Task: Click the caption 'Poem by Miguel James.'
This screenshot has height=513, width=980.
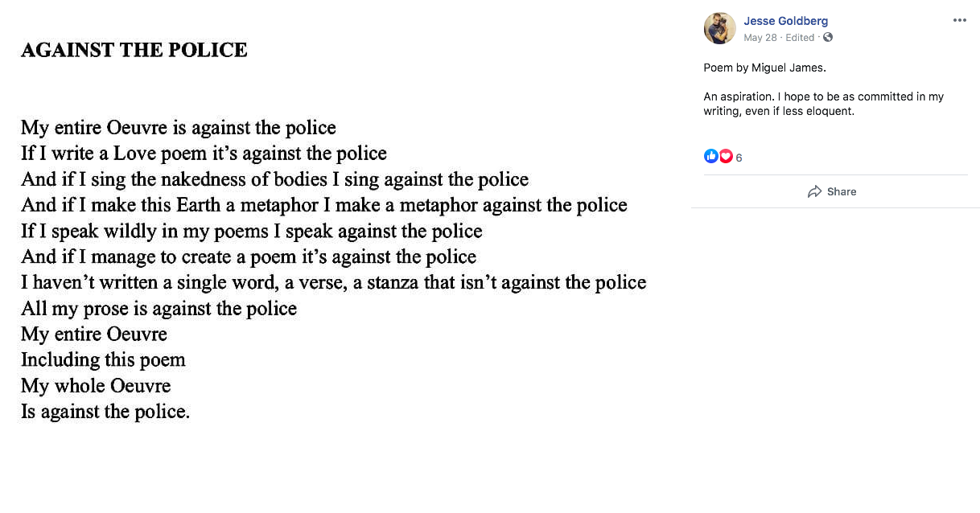Action: click(x=764, y=68)
